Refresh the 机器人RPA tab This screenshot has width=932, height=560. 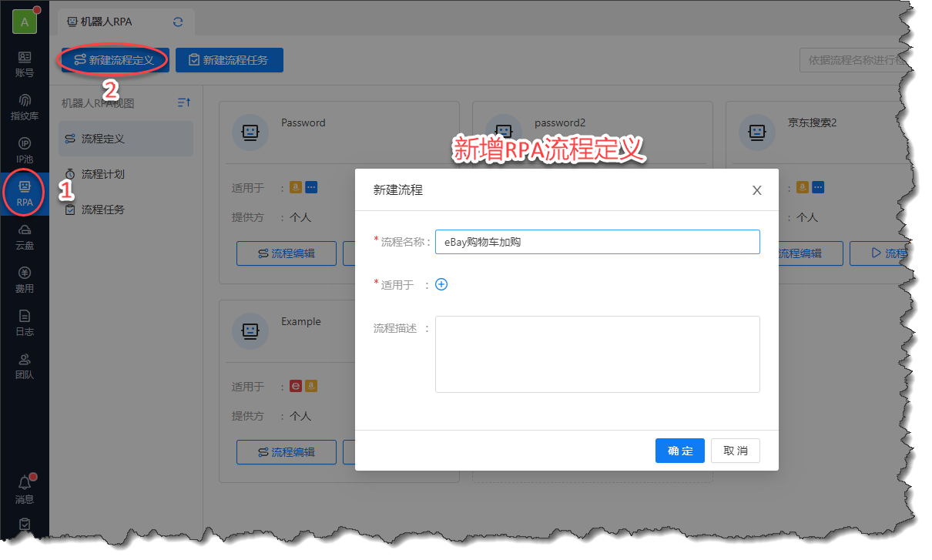(x=179, y=22)
